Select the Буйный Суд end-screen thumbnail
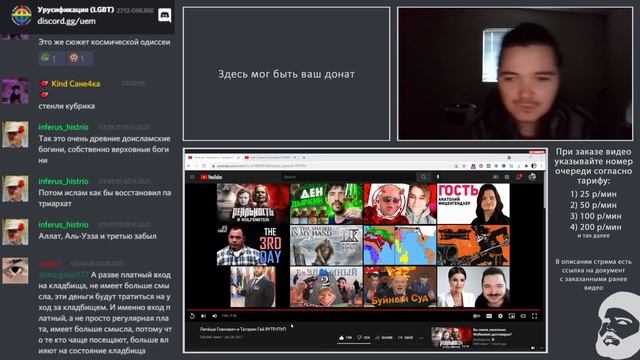The image size is (640, 360). 400,287
